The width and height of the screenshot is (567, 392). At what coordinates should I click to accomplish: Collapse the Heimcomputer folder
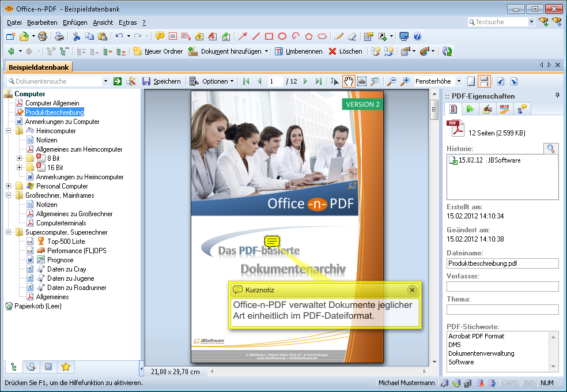(8, 130)
